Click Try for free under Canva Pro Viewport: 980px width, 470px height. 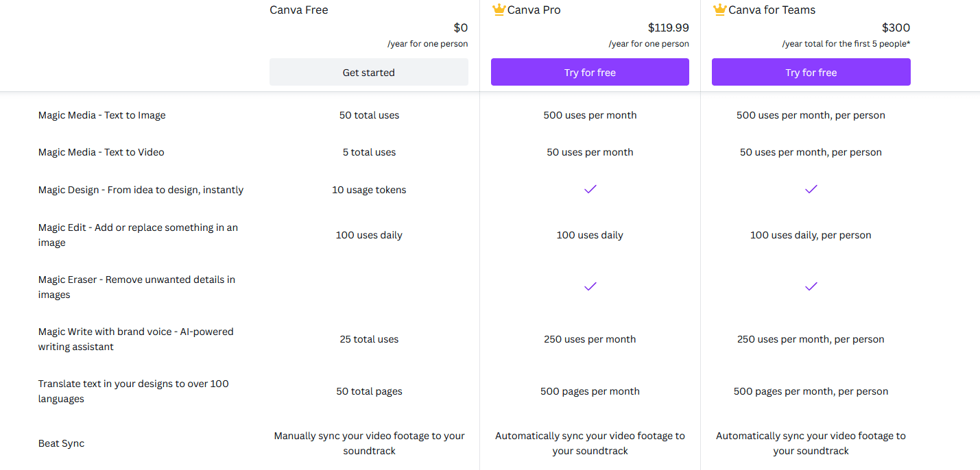[590, 72]
